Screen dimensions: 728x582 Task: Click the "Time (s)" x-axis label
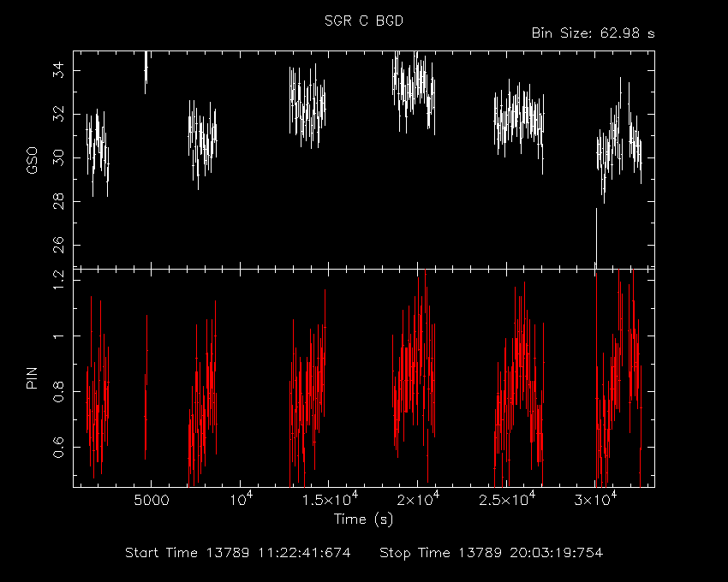click(x=363, y=520)
